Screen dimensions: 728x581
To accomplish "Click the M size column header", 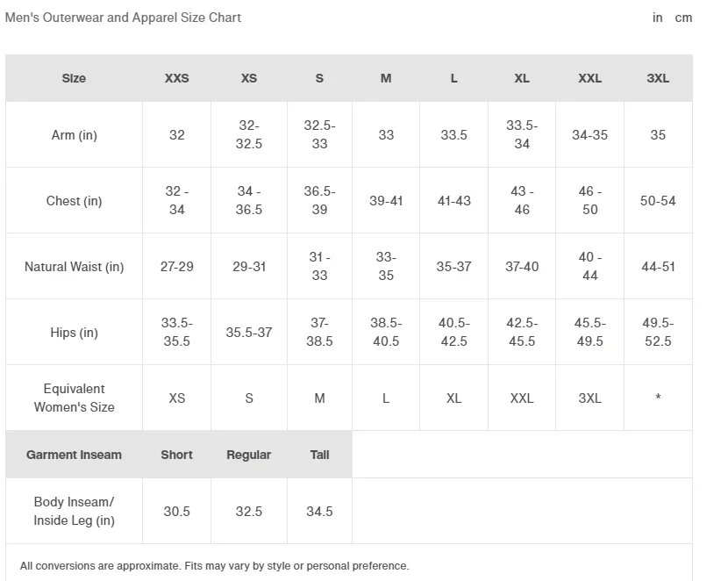I will click(x=386, y=78).
